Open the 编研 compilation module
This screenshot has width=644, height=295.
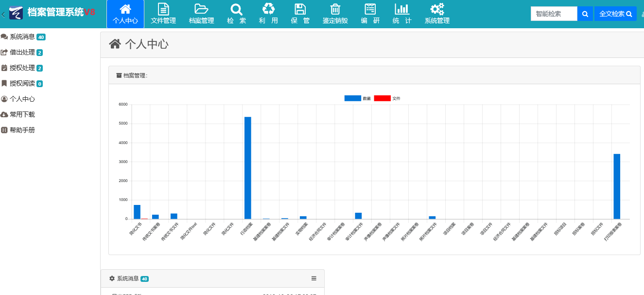click(370, 14)
